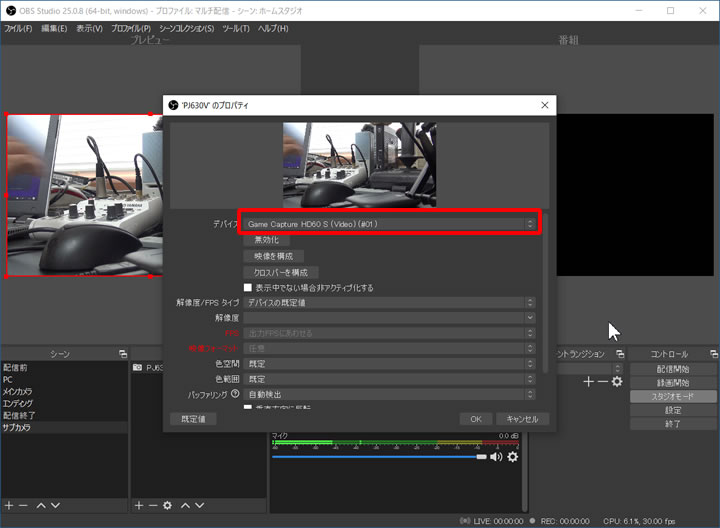
Task: Add a new scene with plus icon
Action: pyautogui.click(x=9, y=506)
